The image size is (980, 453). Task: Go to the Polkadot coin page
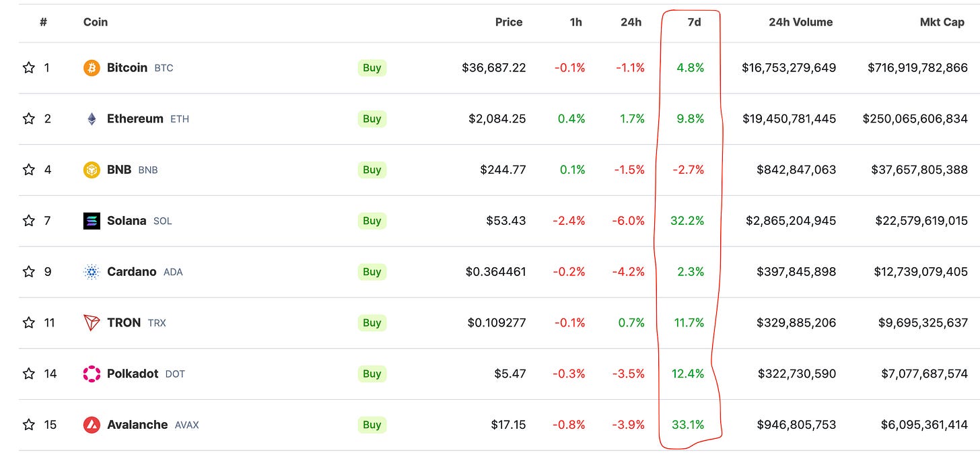[x=133, y=374]
